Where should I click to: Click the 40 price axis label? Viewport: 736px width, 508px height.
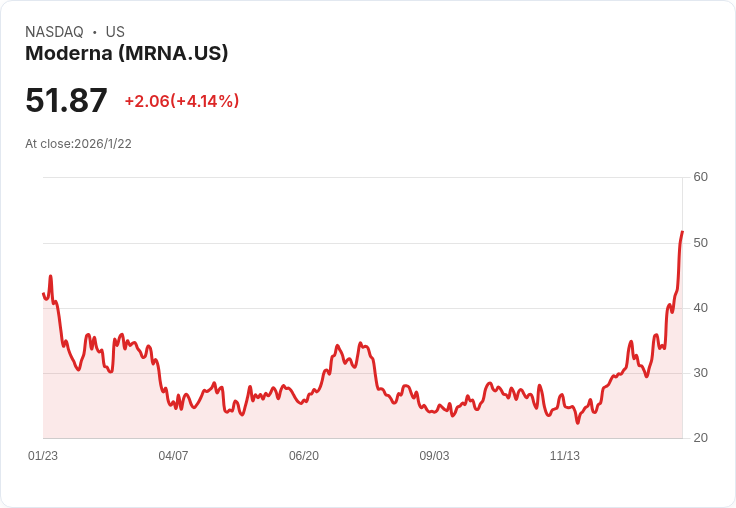pos(700,308)
